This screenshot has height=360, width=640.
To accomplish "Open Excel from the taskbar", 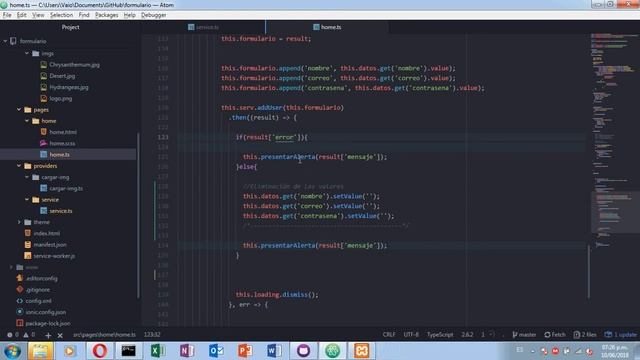I will tap(158, 351).
